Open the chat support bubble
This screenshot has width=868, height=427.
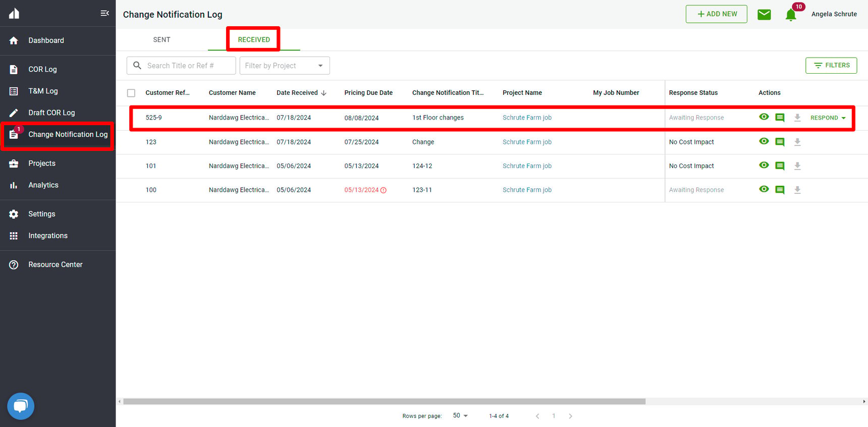[x=21, y=406]
